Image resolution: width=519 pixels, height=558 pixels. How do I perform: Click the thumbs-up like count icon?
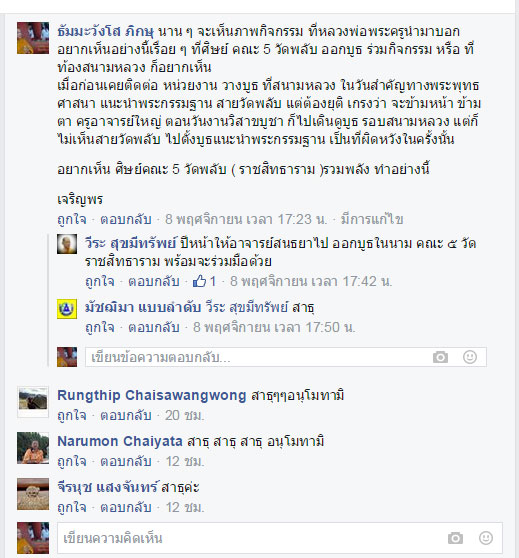tap(199, 281)
